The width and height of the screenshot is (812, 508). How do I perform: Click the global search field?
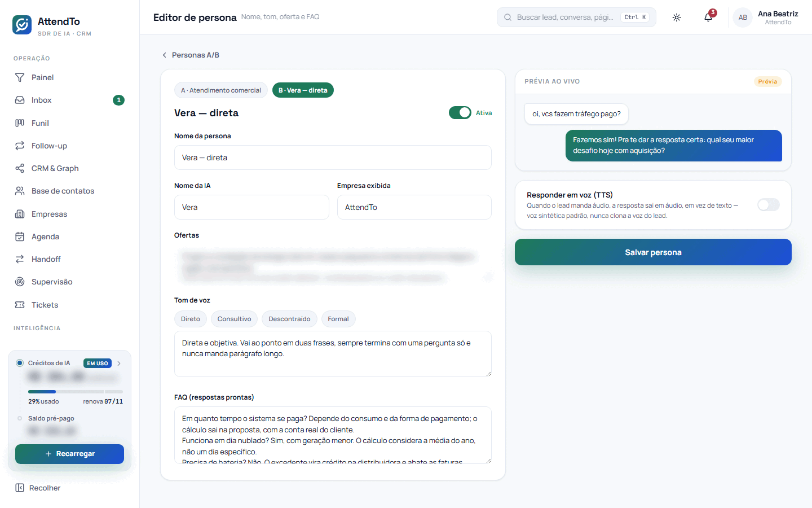[x=576, y=17]
